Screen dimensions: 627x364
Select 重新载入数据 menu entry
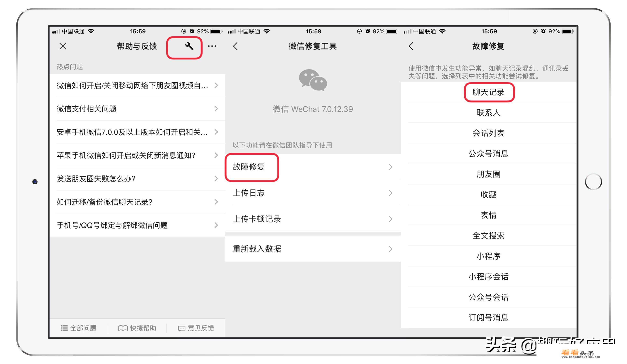pos(313,249)
